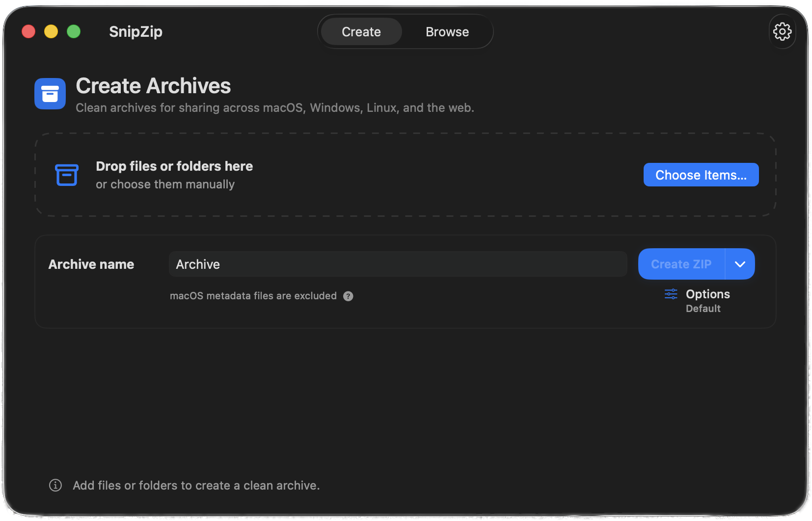812x521 pixels.
Task: Expand the Create ZIP format dropdown arrow
Action: click(x=740, y=264)
